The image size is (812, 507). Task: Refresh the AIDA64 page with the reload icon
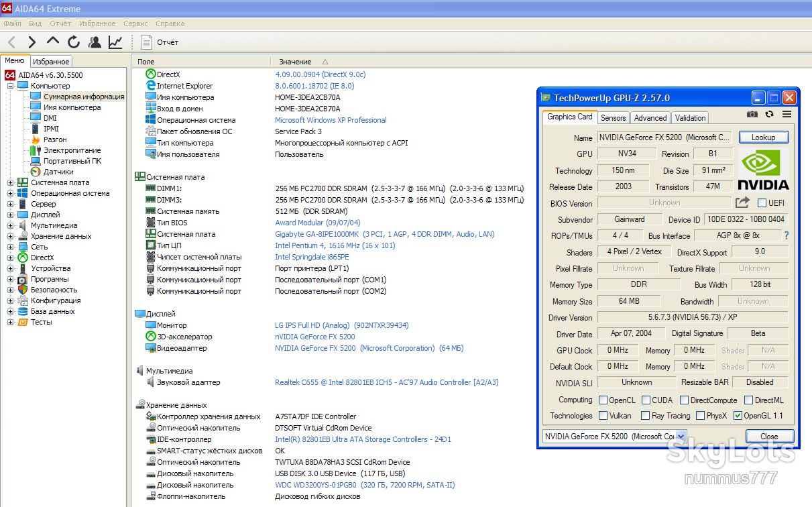[74, 42]
